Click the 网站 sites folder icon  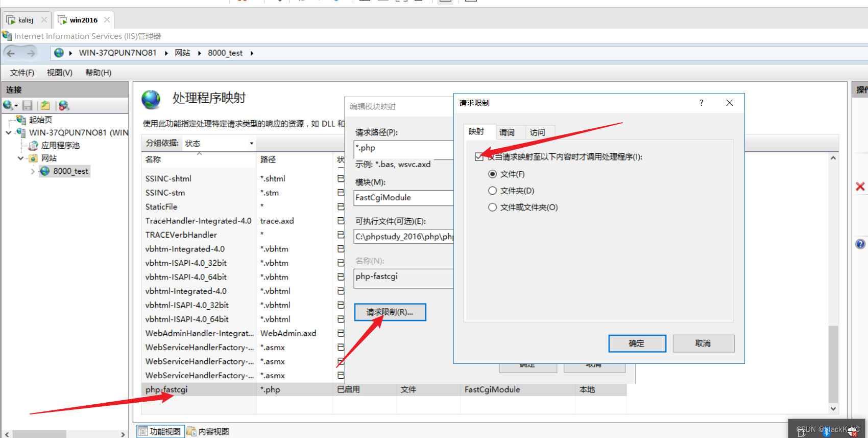(33, 158)
